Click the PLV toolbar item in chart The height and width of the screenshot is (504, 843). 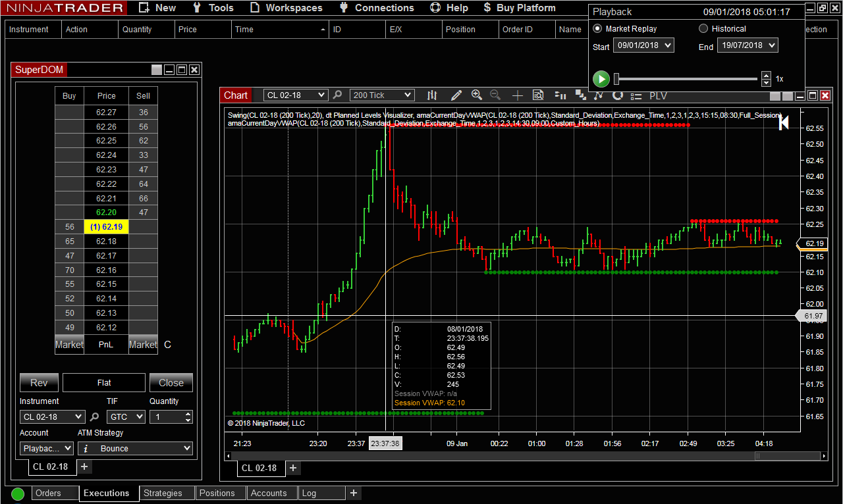pos(658,96)
